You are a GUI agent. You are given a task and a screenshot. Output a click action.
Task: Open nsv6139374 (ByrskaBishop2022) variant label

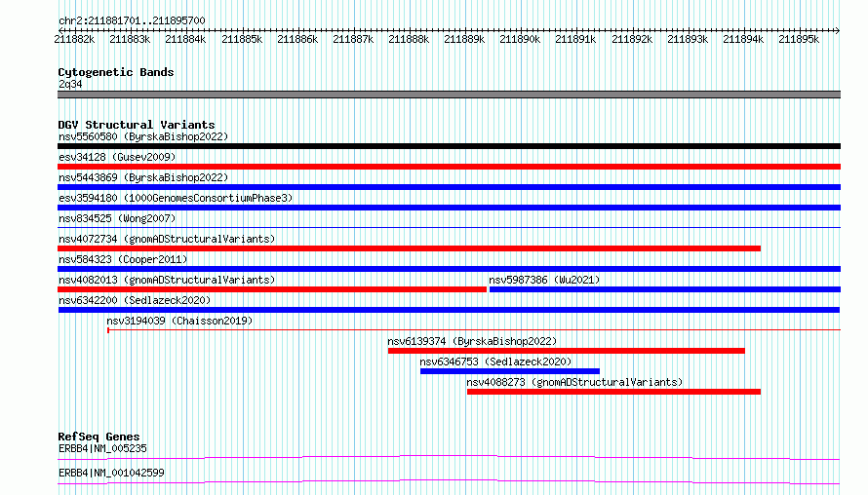[472, 341]
